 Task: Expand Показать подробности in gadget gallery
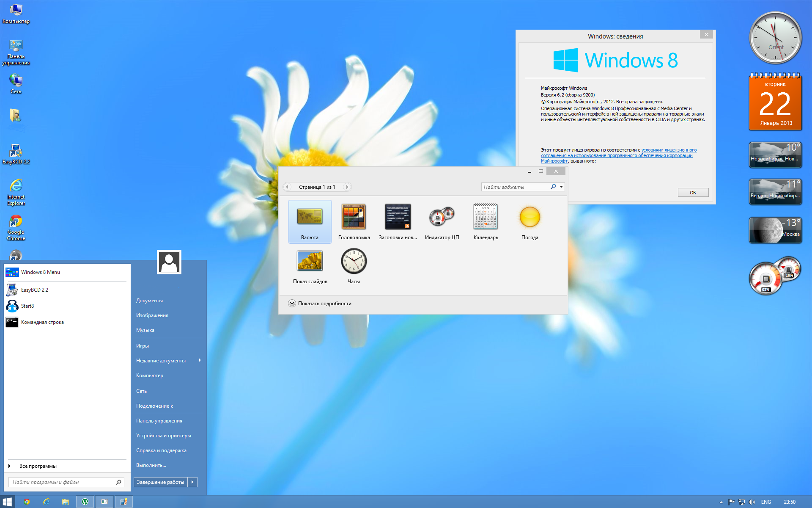tap(320, 304)
